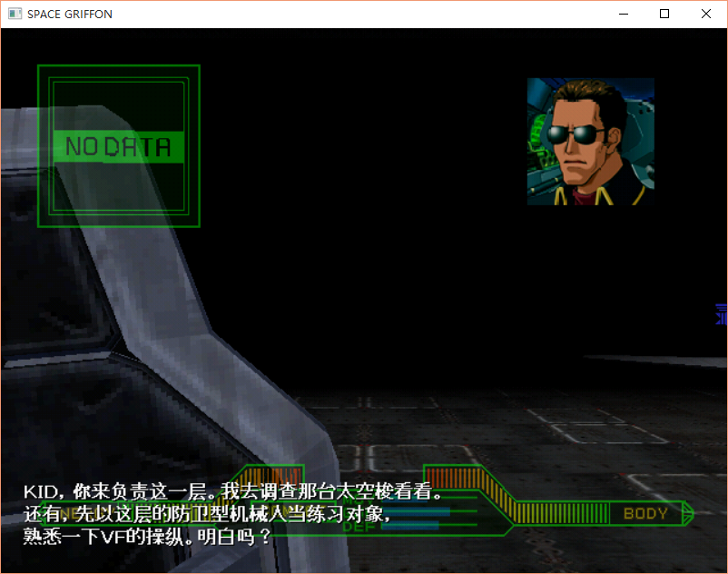
Task: Click the BODY gauge label
Action: point(645,514)
